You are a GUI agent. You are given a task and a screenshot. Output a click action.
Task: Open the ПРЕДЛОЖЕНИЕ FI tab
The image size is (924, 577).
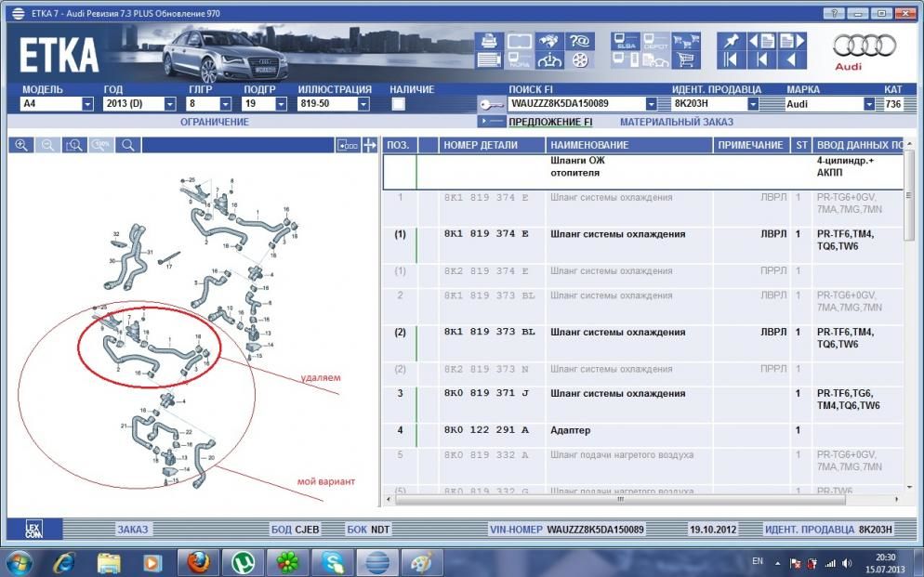click(550, 122)
